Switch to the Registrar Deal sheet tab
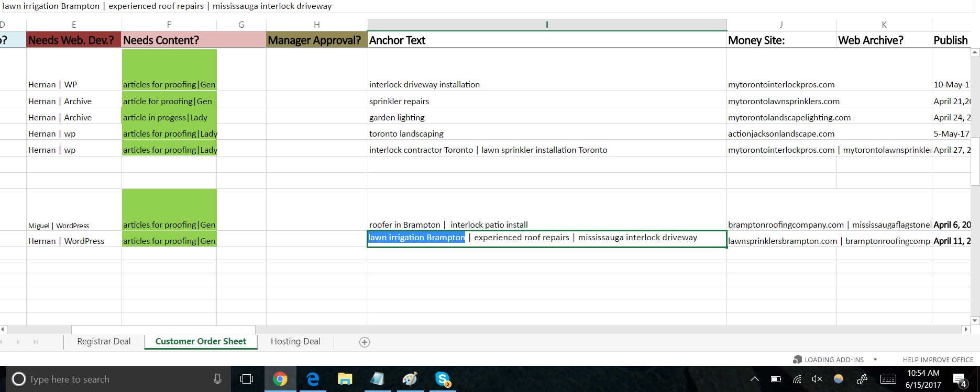 click(104, 341)
